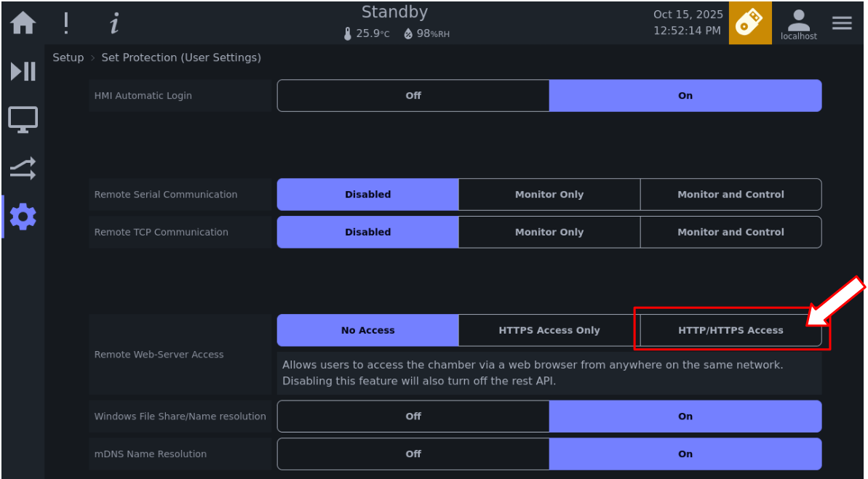Screen dimensions: 868x479
Task: Set Remote Serial Communication to Monitor and Control
Action: (730, 194)
